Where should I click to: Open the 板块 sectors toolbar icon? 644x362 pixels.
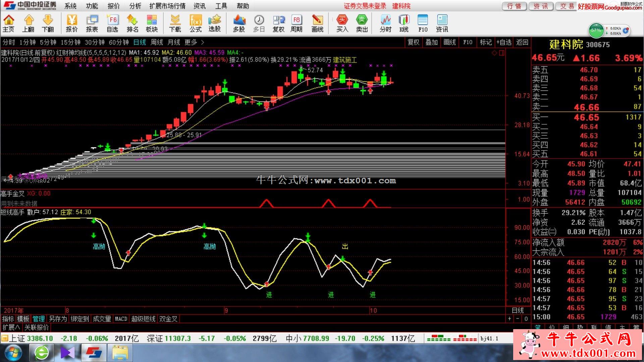pyautogui.click(x=152, y=23)
